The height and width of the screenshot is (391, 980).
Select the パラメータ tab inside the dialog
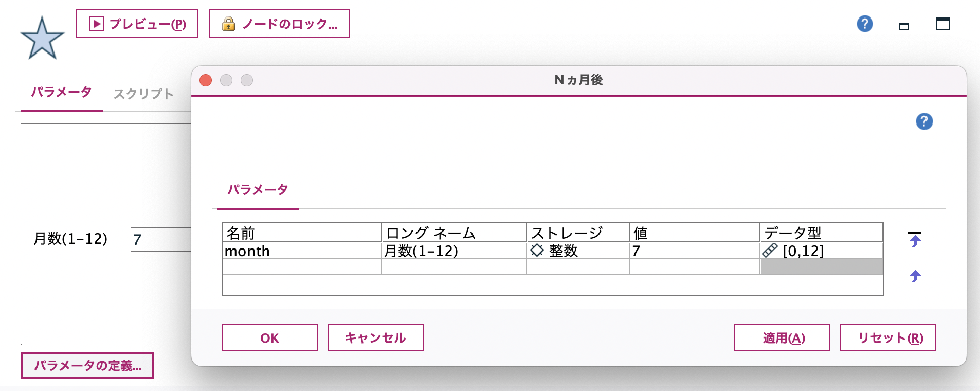click(x=258, y=190)
